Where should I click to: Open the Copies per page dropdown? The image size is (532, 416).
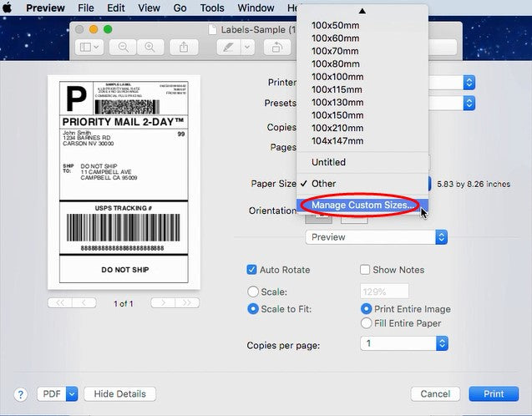click(404, 343)
